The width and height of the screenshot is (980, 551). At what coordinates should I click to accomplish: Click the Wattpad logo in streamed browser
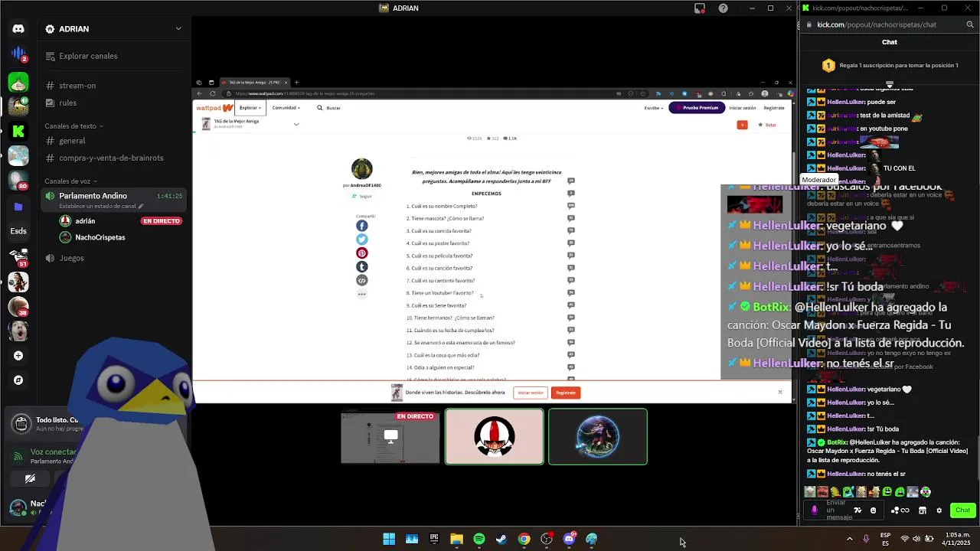click(x=214, y=108)
